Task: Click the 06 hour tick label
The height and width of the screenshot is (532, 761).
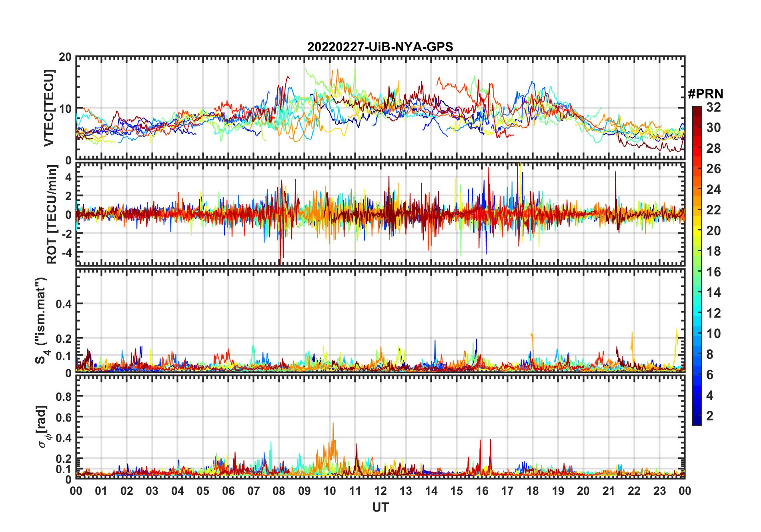Action: [228, 491]
